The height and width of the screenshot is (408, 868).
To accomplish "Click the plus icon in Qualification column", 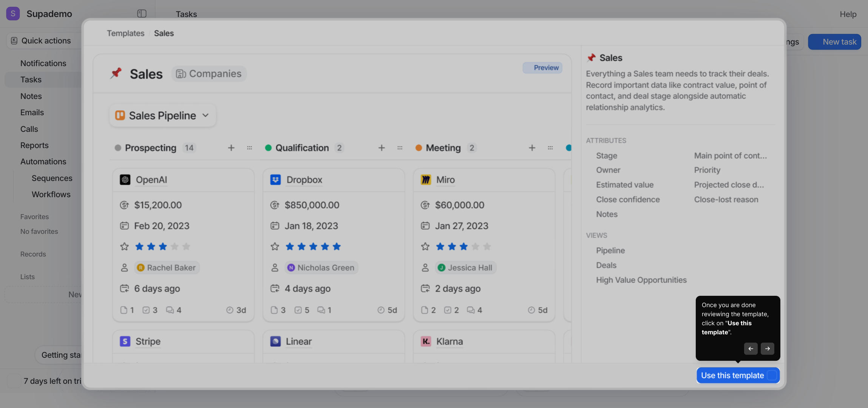I will [381, 148].
